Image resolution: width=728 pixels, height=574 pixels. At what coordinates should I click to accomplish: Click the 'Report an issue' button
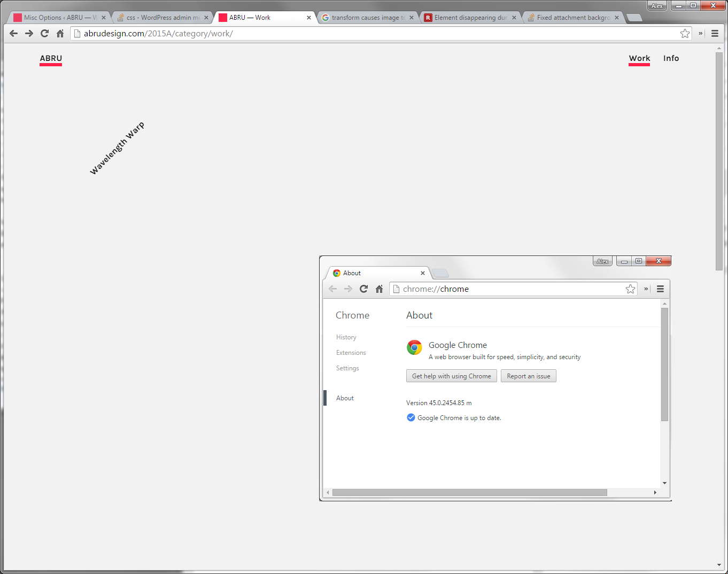point(528,376)
